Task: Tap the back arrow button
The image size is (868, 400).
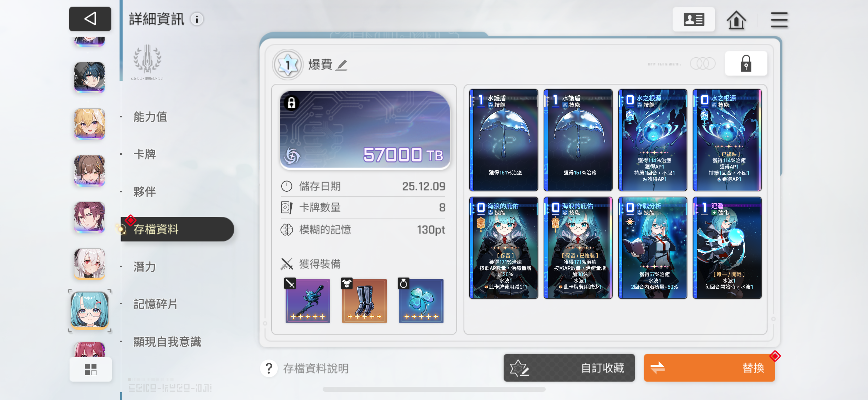Action: (90, 19)
